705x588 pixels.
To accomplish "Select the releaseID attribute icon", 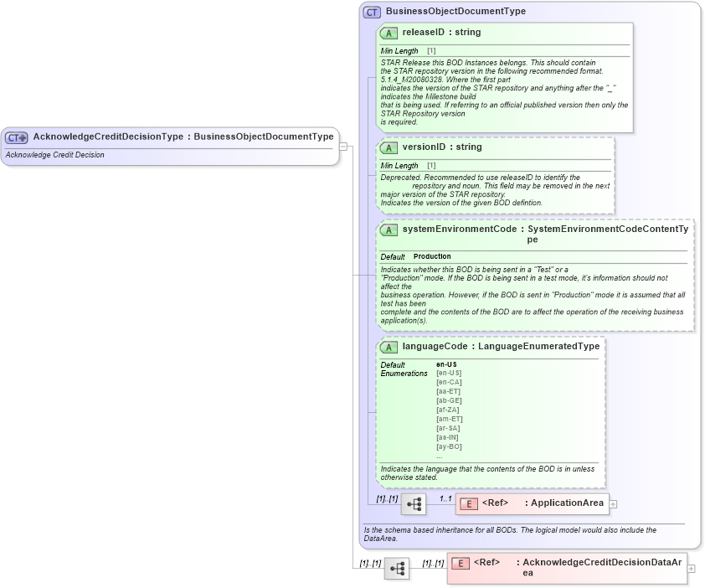I will click(389, 32).
